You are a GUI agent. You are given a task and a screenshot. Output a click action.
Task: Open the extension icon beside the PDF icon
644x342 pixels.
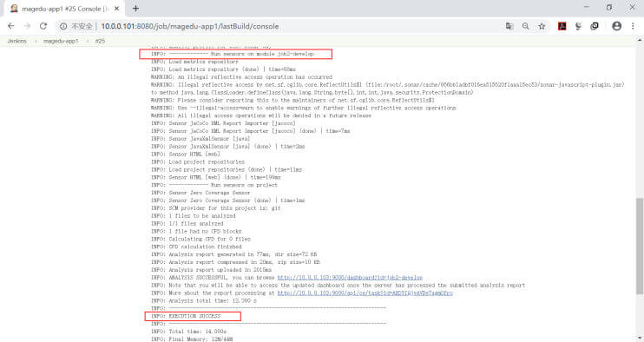[x=578, y=26]
